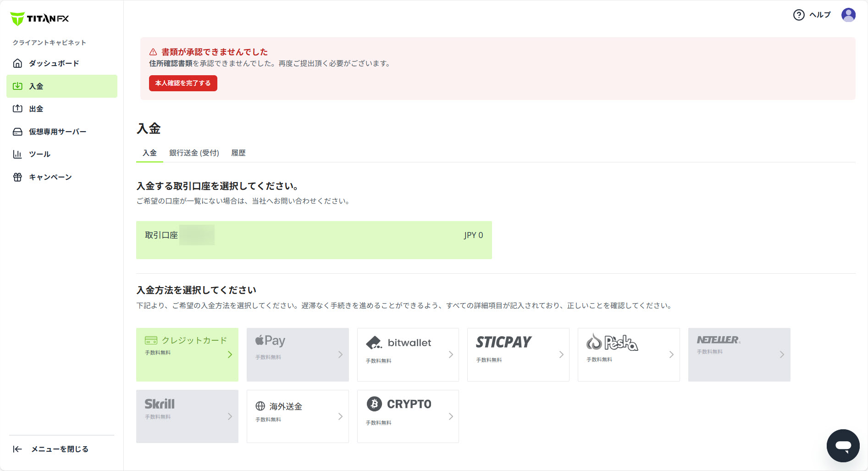Screen dimensions: 868x471
Task: Expand the CRYPTO deposit option arrow
Action: pos(451,416)
